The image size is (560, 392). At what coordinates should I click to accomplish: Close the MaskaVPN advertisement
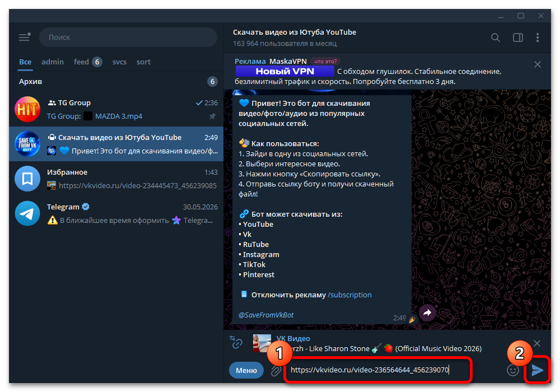[x=538, y=64]
